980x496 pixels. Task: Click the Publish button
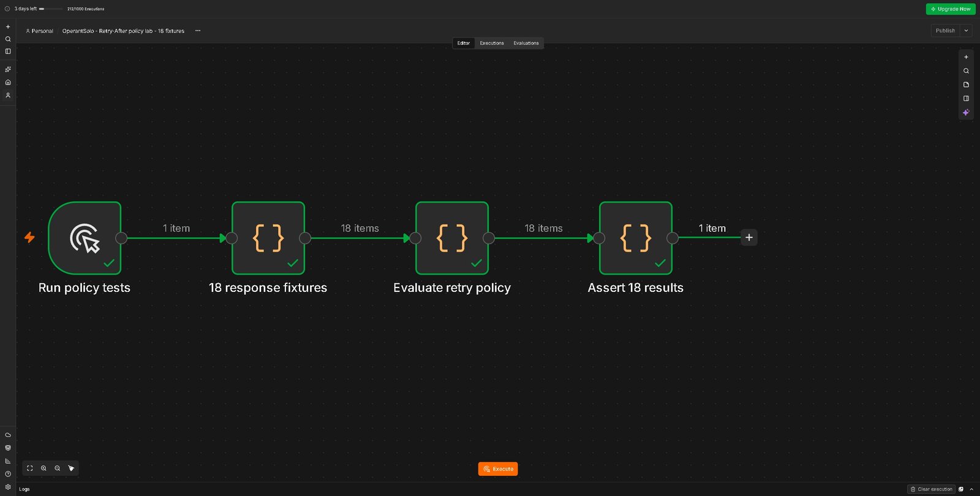click(945, 31)
